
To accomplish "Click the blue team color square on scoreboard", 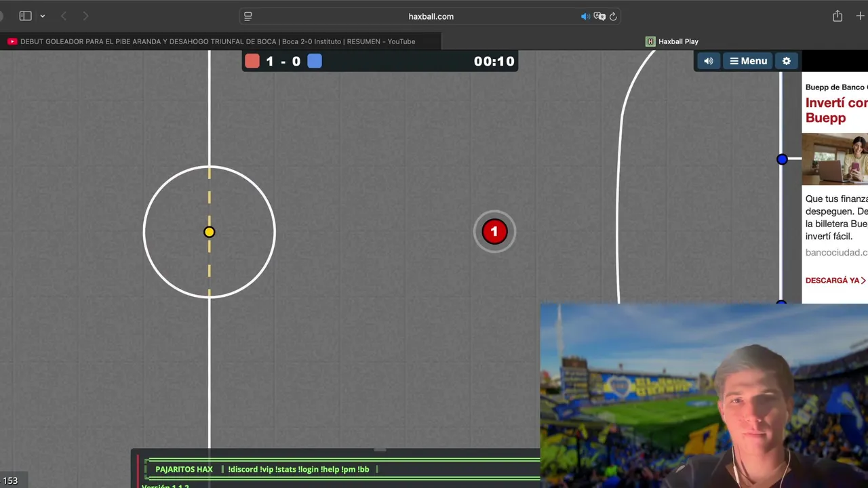I will pyautogui.click(x=315, y=61).
